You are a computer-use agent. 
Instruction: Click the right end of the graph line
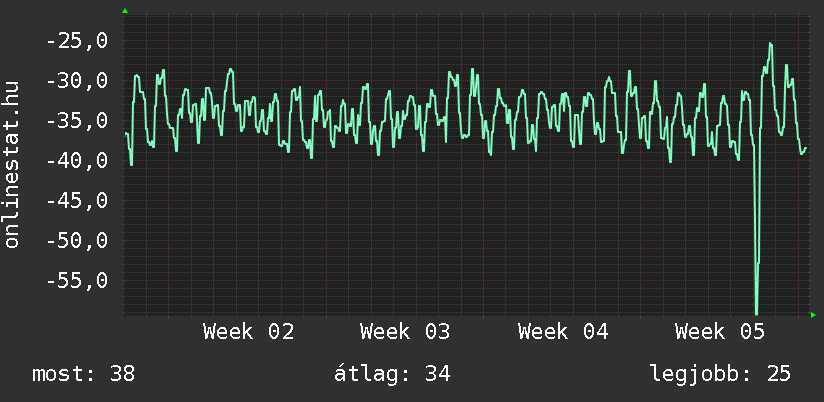click(805, 148)
